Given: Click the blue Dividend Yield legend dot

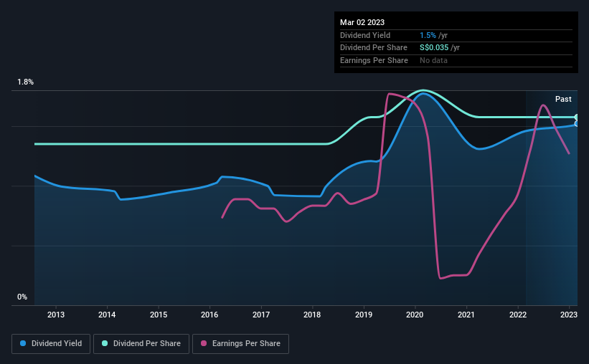Looking at the screenshot, I should [23, 343].
